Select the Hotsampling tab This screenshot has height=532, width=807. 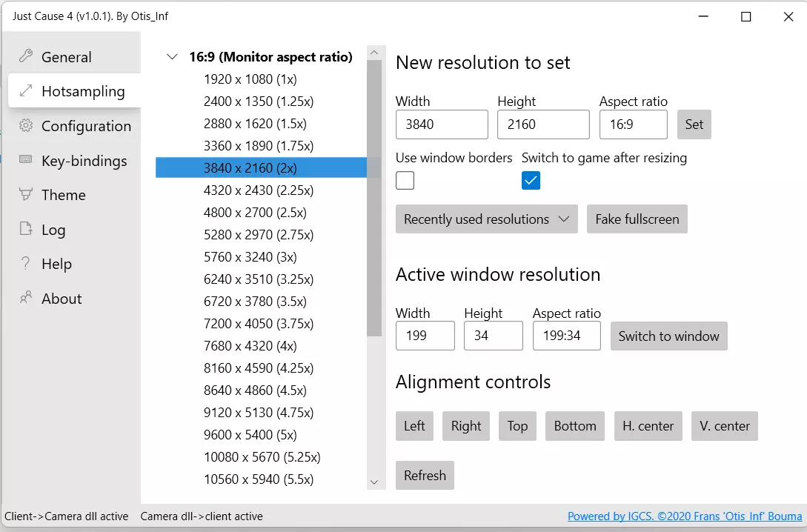pos(74,91)
